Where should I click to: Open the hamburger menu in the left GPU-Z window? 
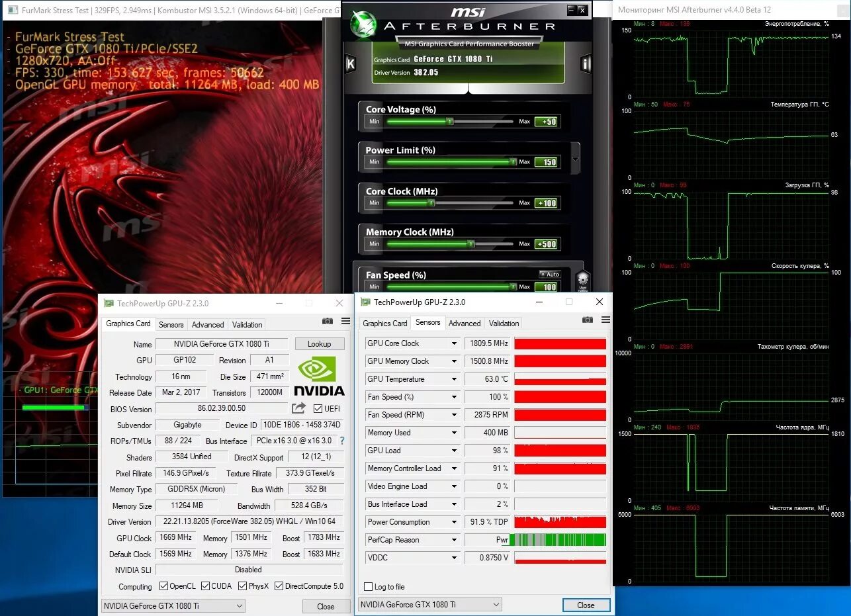coord(345,321)
